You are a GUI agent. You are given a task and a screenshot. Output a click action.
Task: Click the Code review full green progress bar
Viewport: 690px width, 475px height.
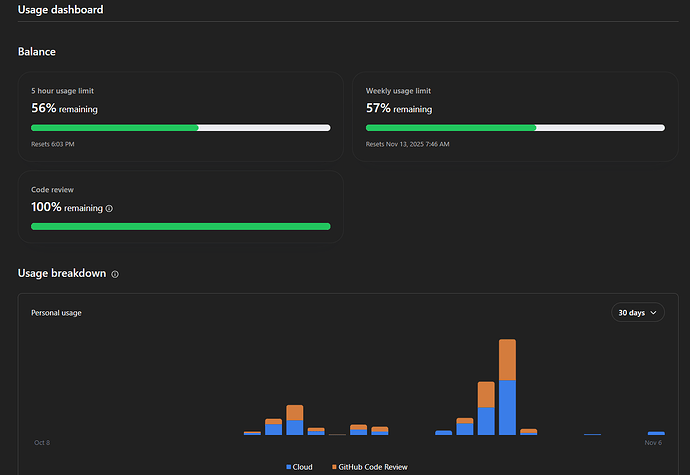click(x=180, y=226)
